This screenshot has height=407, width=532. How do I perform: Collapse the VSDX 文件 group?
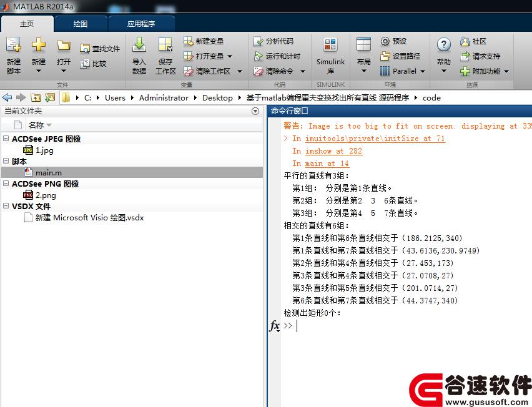tap(6, 206)
